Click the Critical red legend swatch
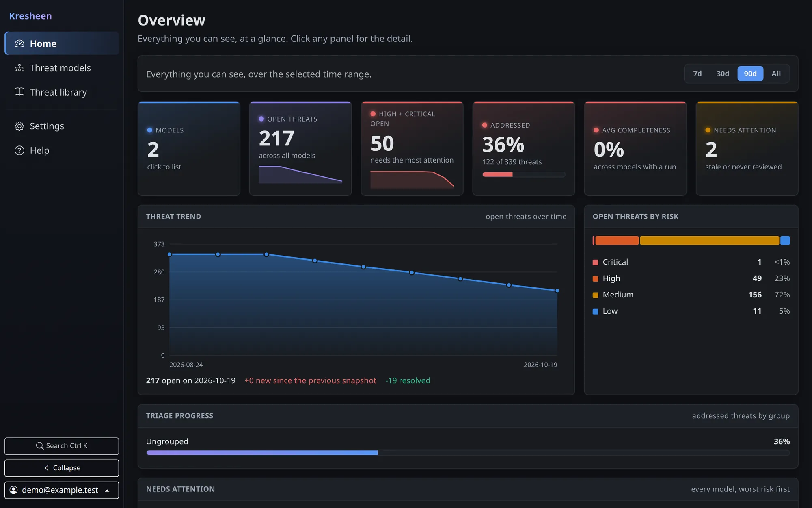The image size is (812, 508). [596, 263]
